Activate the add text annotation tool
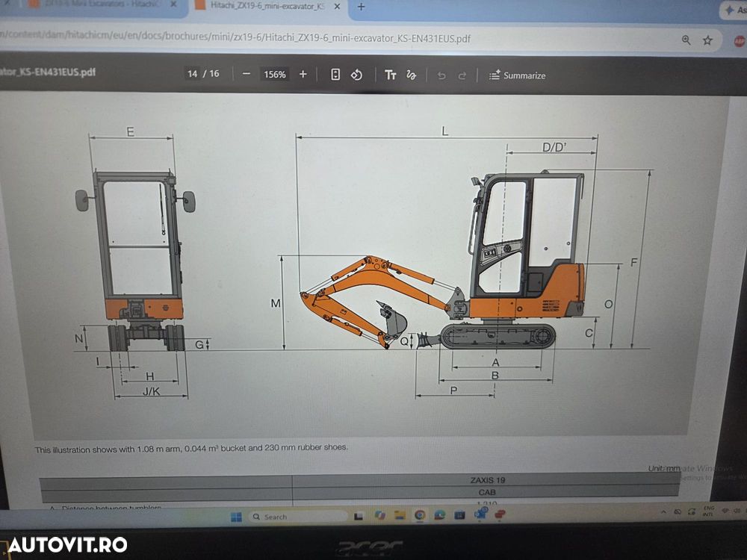The image size is (747, 560). (390, 75)
